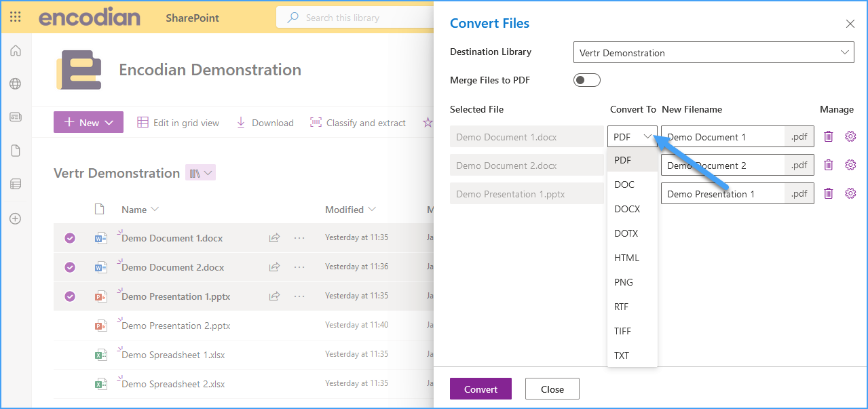Choose HTML from format list
The height and width of the screenshot is (409, 868).
pyautogui.click(x=633, y=258)
